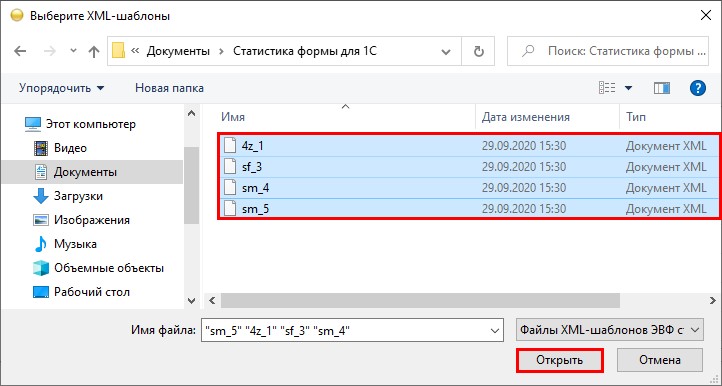Expand the address bar history dropdown
This screenshot has height=386, width=722.
tap(445, 52)
